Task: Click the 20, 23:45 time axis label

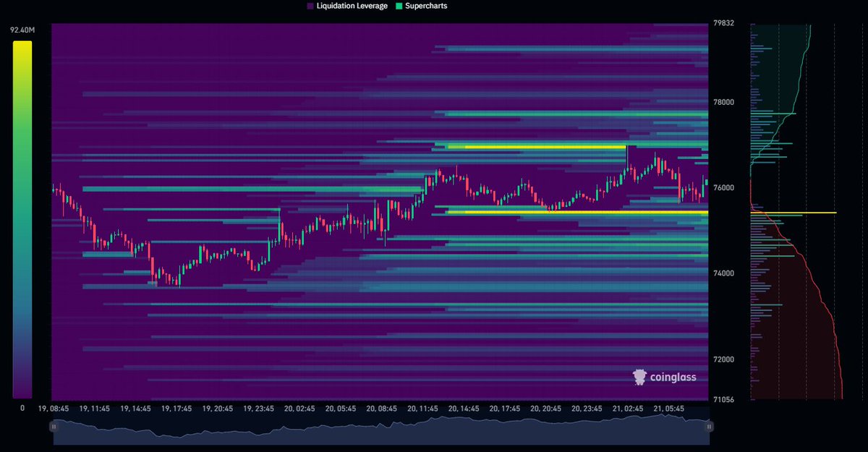Action: point(587,409)
